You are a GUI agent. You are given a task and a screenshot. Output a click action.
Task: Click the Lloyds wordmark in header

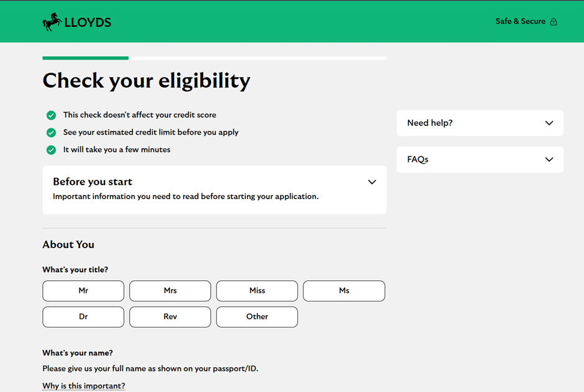pos(88,23)
